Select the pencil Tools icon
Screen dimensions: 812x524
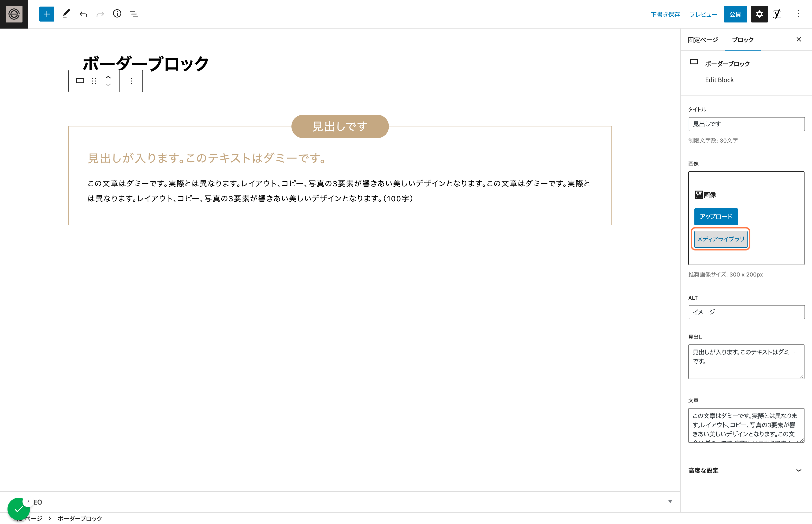click(66, 14)
